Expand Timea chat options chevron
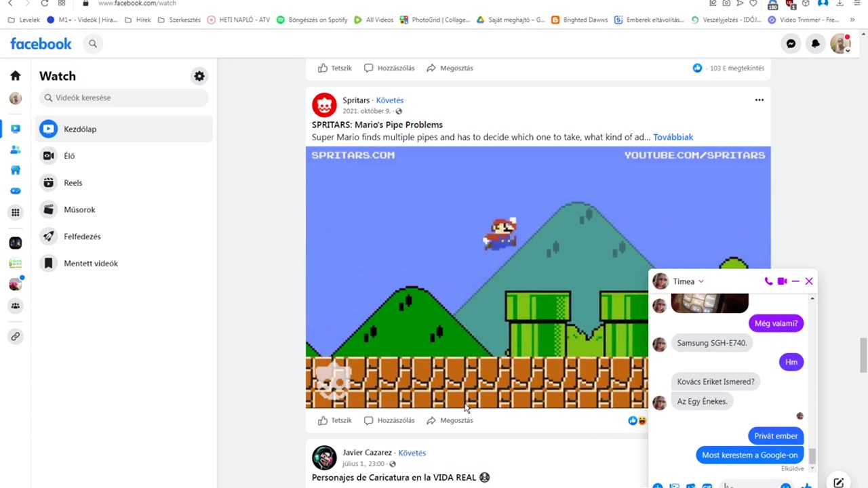This screenshot has height=488, width=868. 701,281
